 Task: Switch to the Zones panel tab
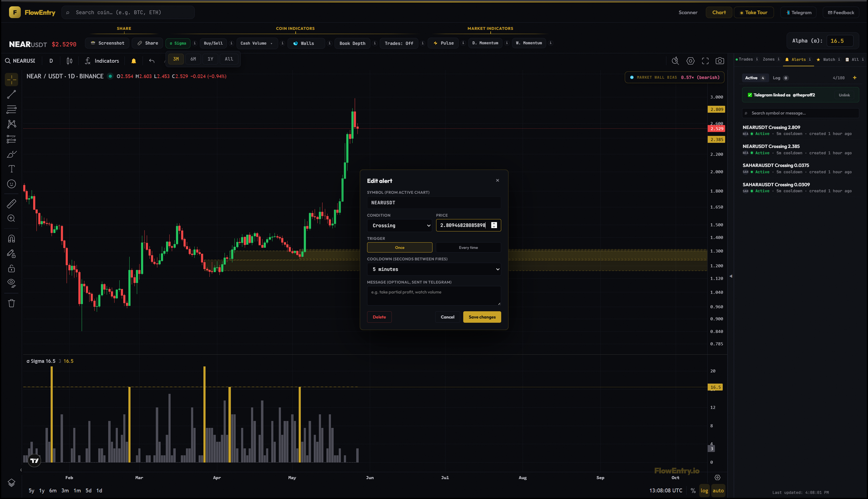769,59
